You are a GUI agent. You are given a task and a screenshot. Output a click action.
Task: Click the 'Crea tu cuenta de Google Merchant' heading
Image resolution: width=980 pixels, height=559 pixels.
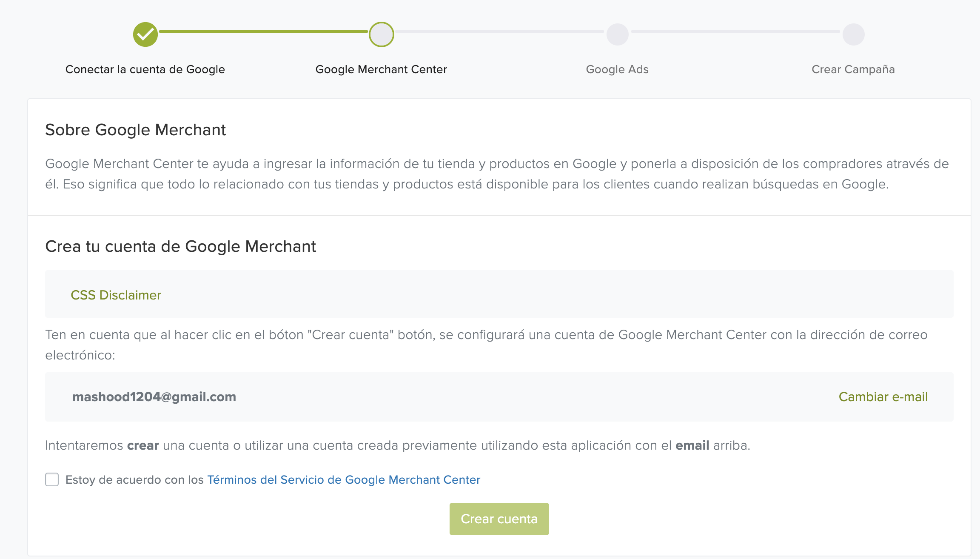coord(180,246)
